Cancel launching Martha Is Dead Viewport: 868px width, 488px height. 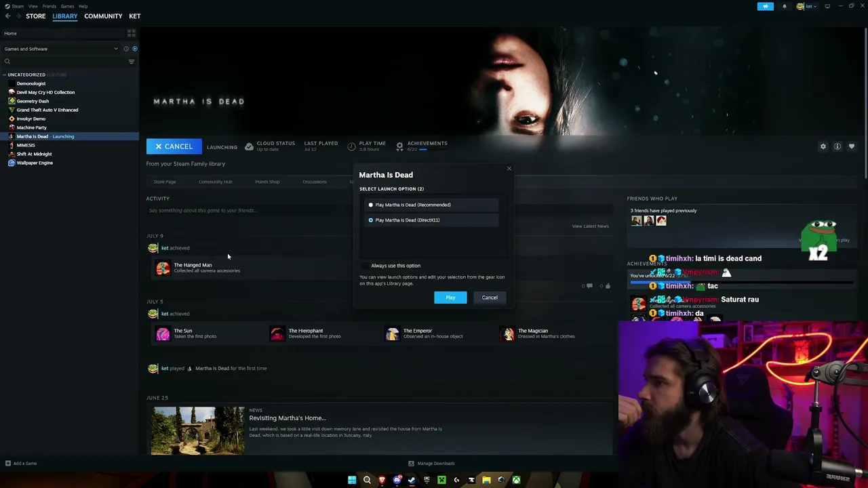click(x=174, y=146)
